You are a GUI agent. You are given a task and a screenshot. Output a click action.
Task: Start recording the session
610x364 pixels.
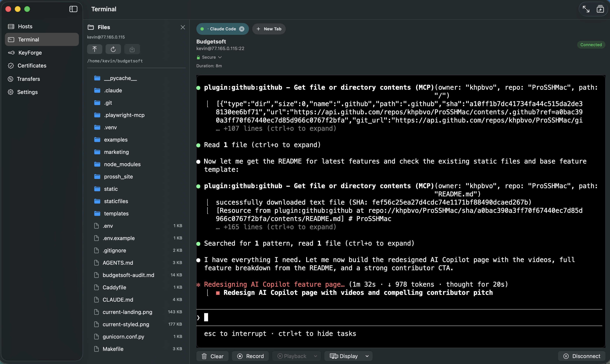(x=250, y=356)
